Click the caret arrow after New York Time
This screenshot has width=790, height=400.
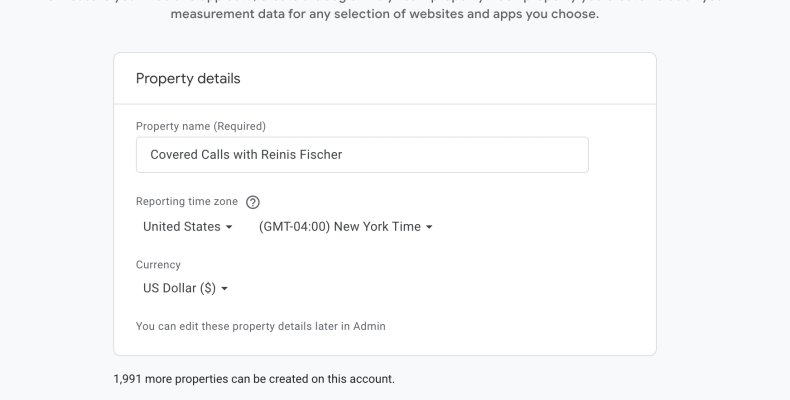pos(429,227)
